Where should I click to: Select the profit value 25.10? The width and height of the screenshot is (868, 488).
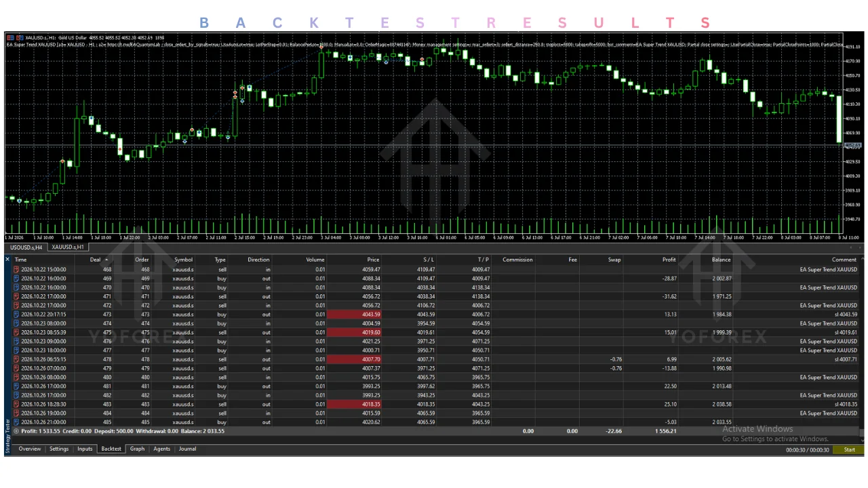pos(669,404)
